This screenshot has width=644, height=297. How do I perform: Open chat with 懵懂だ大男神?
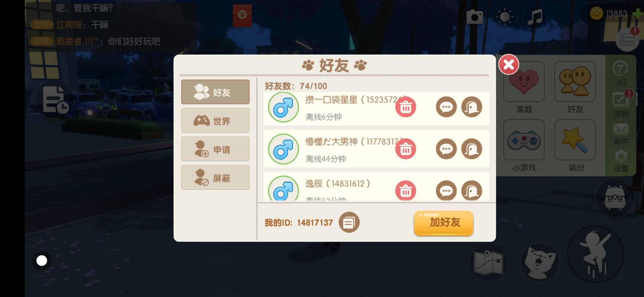coord(446,149)
